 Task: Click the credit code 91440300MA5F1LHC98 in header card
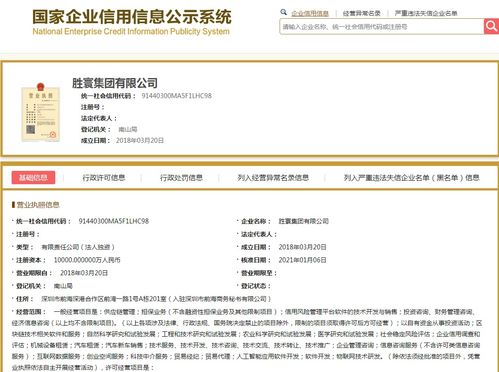pos(177,96)
